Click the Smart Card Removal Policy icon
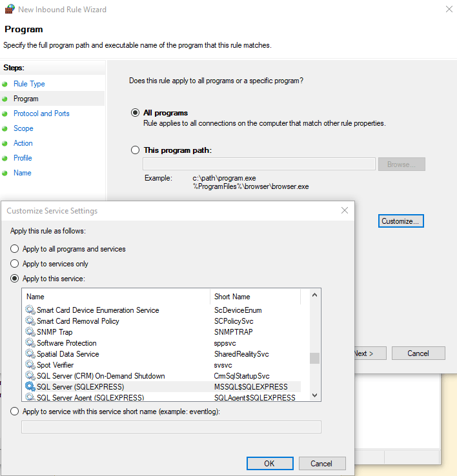 30,321
